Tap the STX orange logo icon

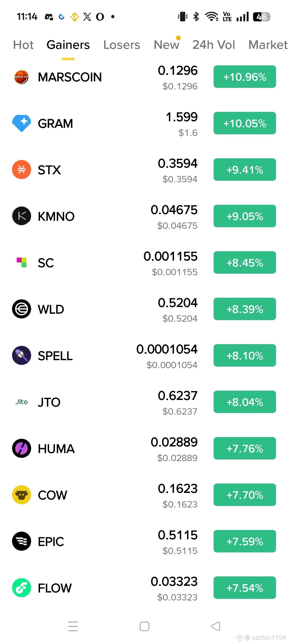21,170
